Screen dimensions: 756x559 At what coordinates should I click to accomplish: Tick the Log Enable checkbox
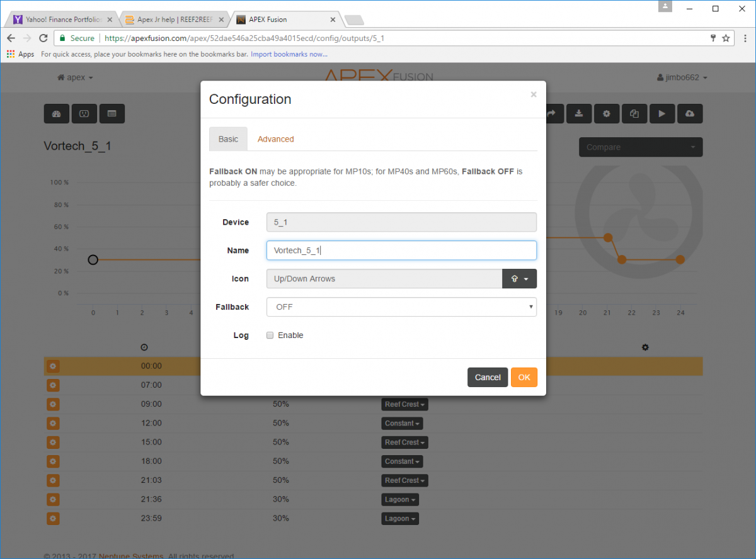[x=270, y=336]
